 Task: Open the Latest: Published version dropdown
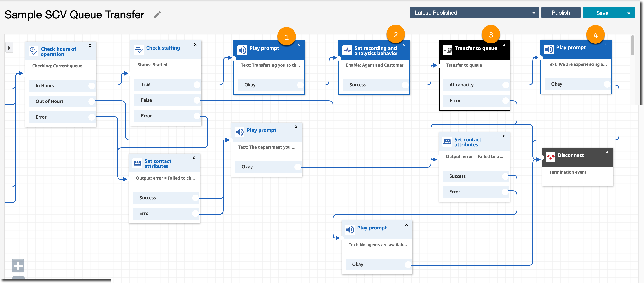[x=474, y=13]
